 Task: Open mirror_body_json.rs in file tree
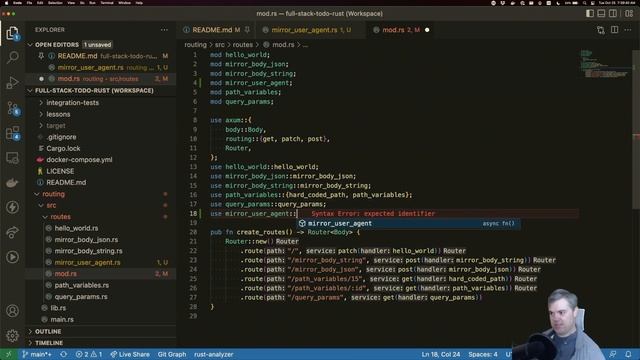pos(86,240)
